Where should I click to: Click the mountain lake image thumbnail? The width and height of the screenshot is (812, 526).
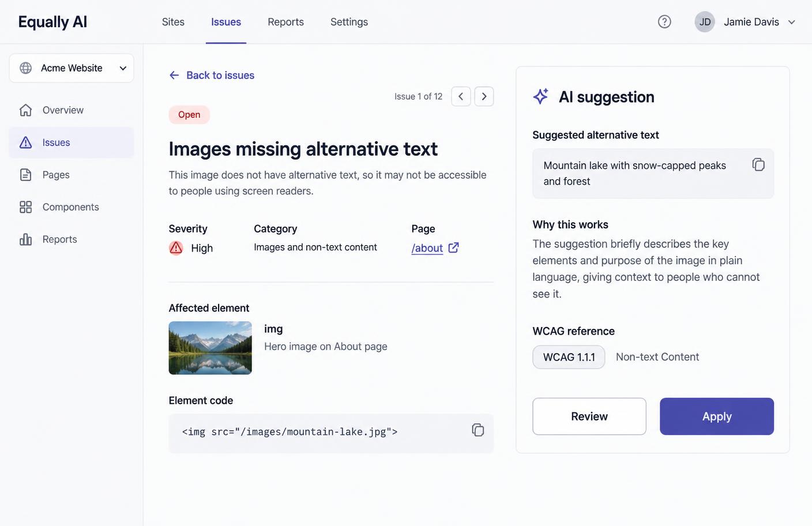coord(210,348)
